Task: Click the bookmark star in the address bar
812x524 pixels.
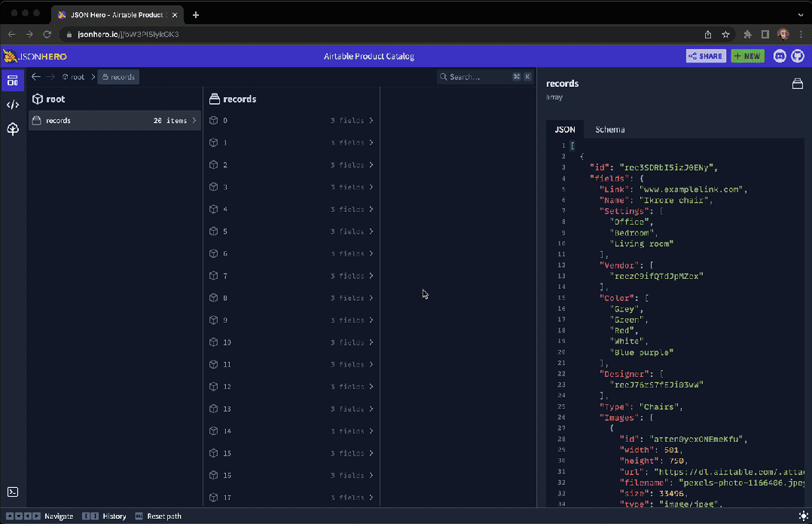Action: click(x=725, y=34)
